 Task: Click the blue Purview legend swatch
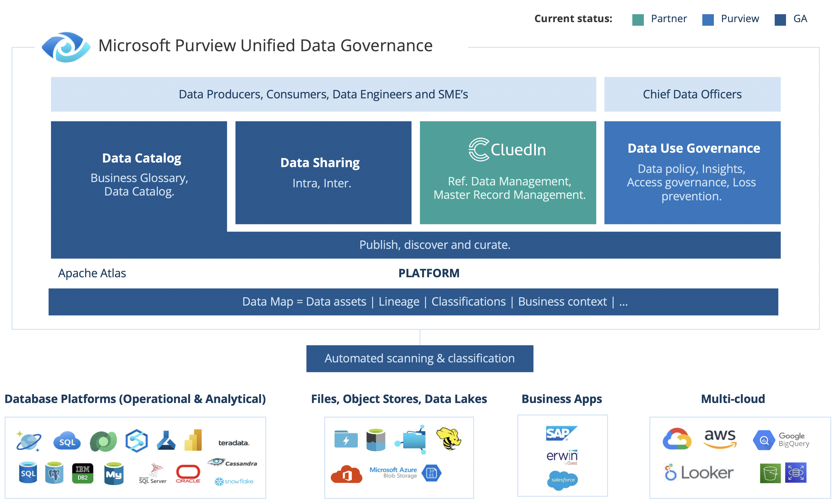tap(708, 20)
